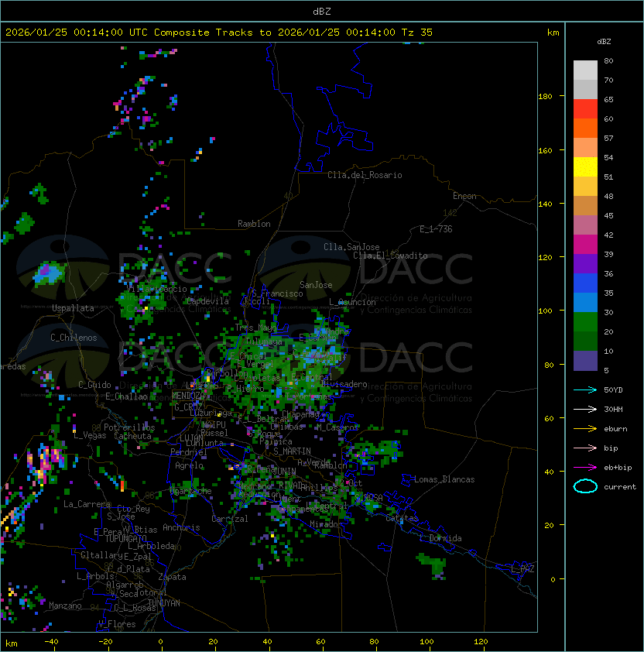This screenshot has height=652, width=644.
Task: Click the 'Potrerillos' map label
Action: coord(129,427)
